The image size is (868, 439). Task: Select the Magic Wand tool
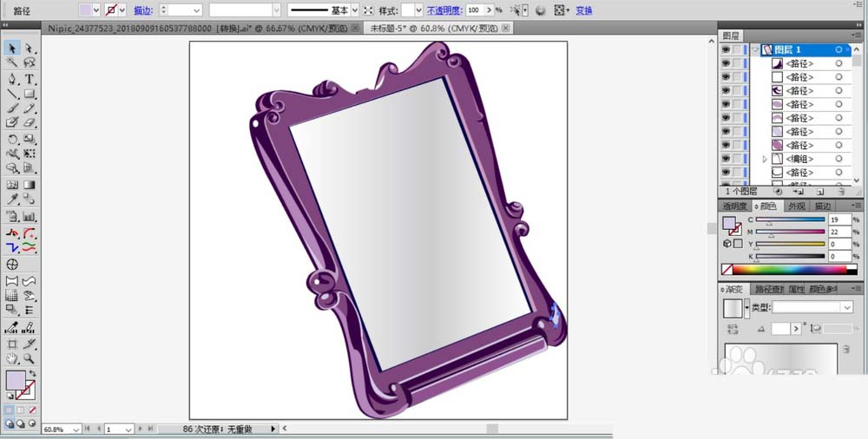click(x=12, y=63)
